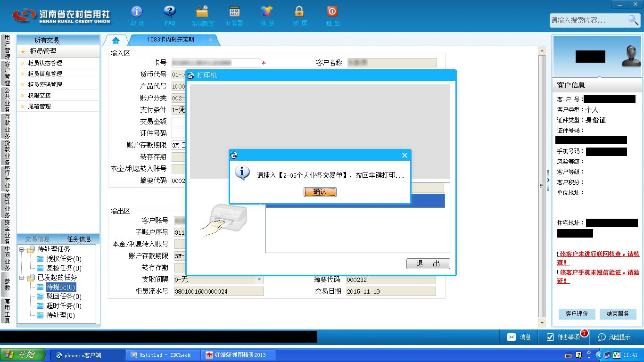This screenshot has height=362, width=644.
Task: Click the 驳回任务(0) folder icon
Action: click(40, 296)
